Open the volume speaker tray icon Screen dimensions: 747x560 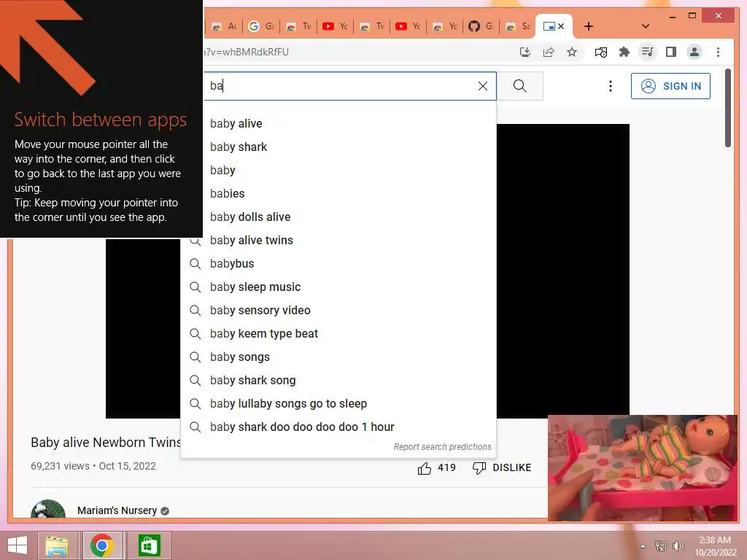[x=678, y=545]
